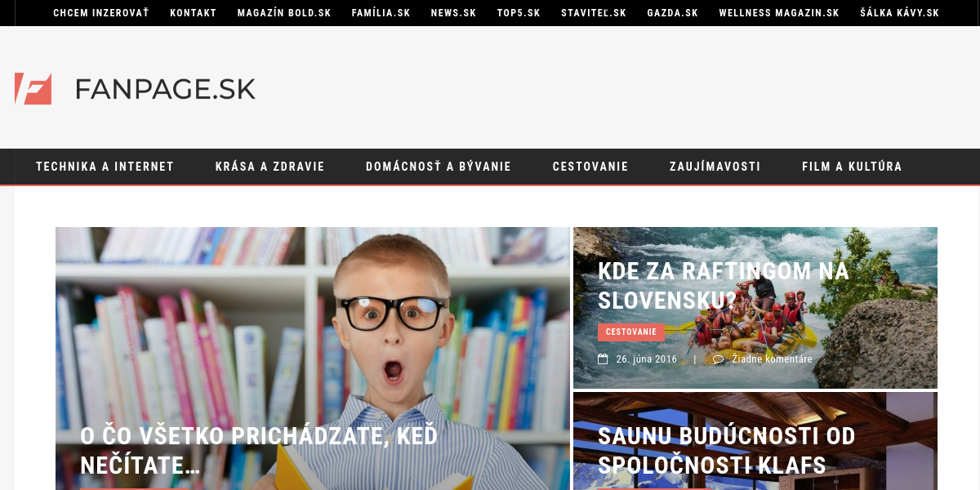Open the Film a Kultúra section
Image resolution: width=980 pixels, height=490 pixels.
[852, 167]
